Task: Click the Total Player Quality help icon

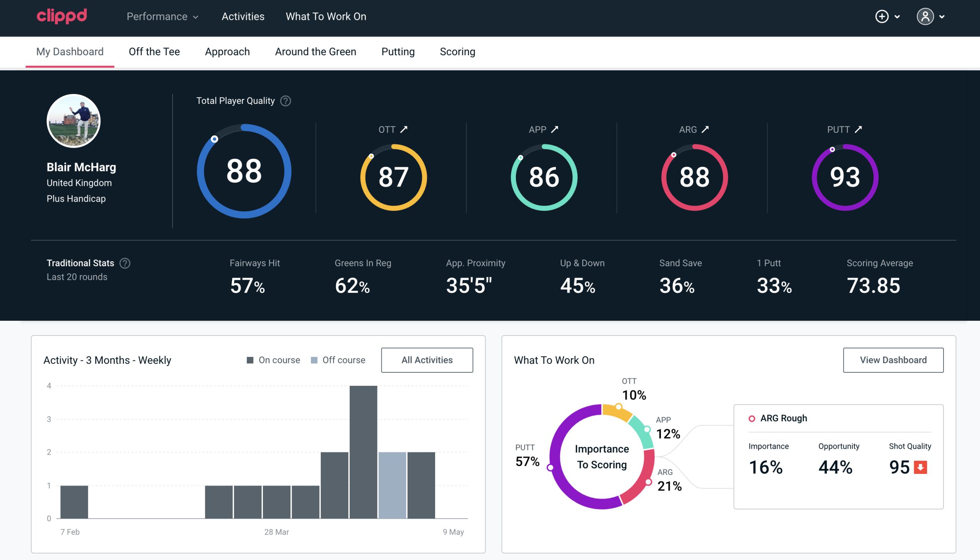Action: pyautogui.click(x=284, y=100)
